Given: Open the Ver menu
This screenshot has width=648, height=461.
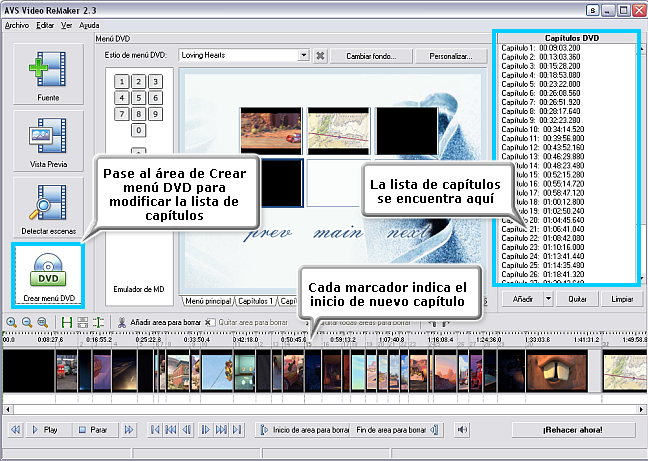Looking at the screenshot, I should pos(67,25).
